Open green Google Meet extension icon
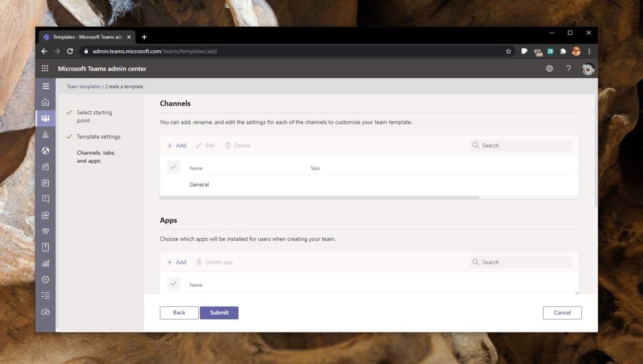This screenshot has width=643, height=364. pyautogui.click(x=550, y=51)
